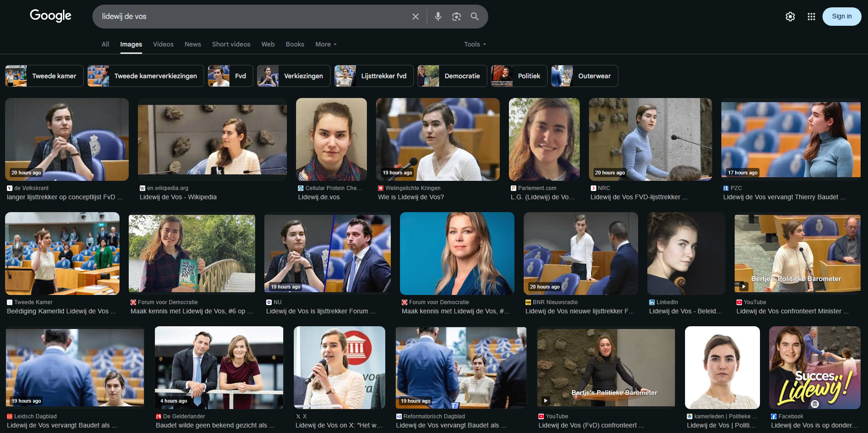Clear the search box with the X icon
868x433 pixels.
416,17
